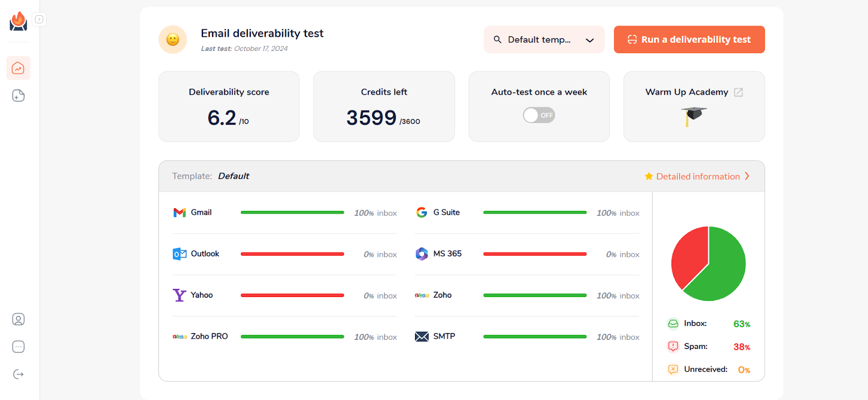Run a deliverability test
The height and width of the screenshot is (400, 868).
[689, 40]
